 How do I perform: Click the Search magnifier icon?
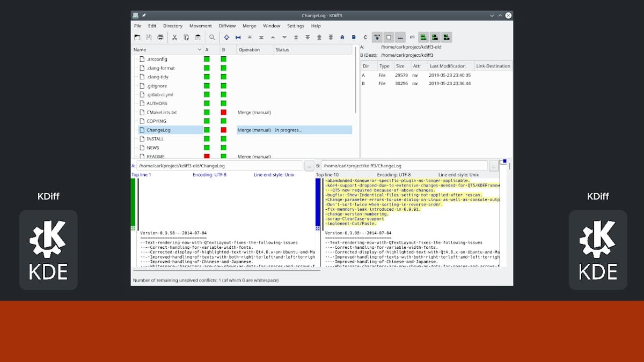212,38
